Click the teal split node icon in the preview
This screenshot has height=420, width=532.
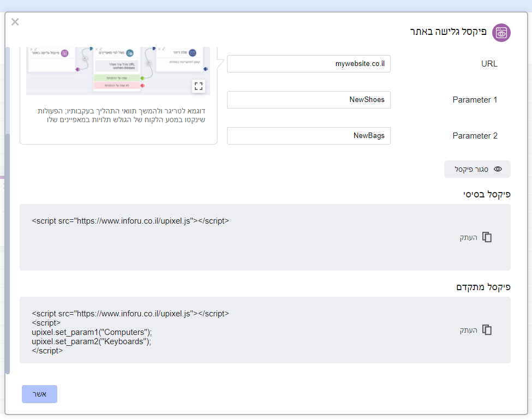pos(130,53)
